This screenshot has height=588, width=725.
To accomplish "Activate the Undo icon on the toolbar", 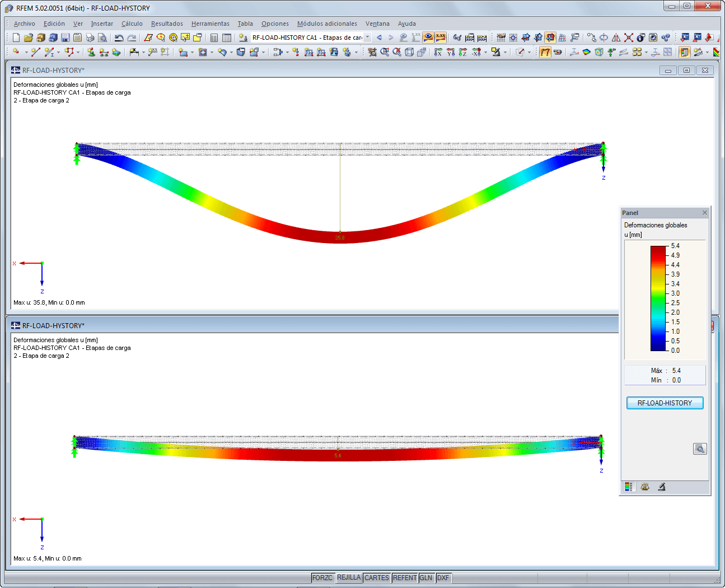I will 119,37.
